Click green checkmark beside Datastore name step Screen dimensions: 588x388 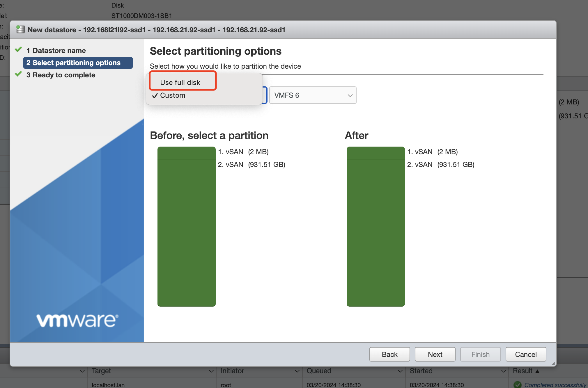(18, 50)
